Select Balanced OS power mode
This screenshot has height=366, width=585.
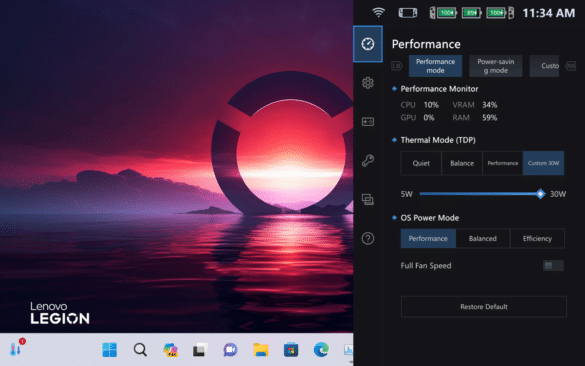483,238
